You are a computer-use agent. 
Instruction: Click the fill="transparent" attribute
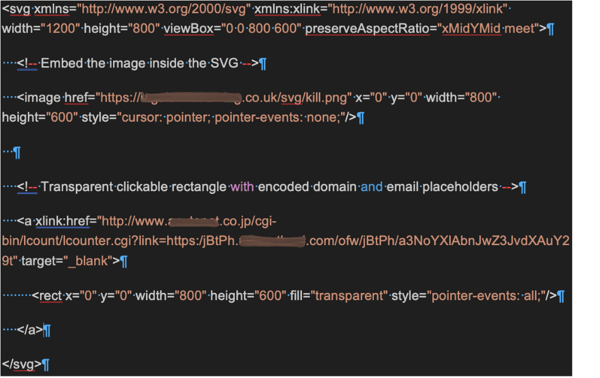click(x=339, y=296)
